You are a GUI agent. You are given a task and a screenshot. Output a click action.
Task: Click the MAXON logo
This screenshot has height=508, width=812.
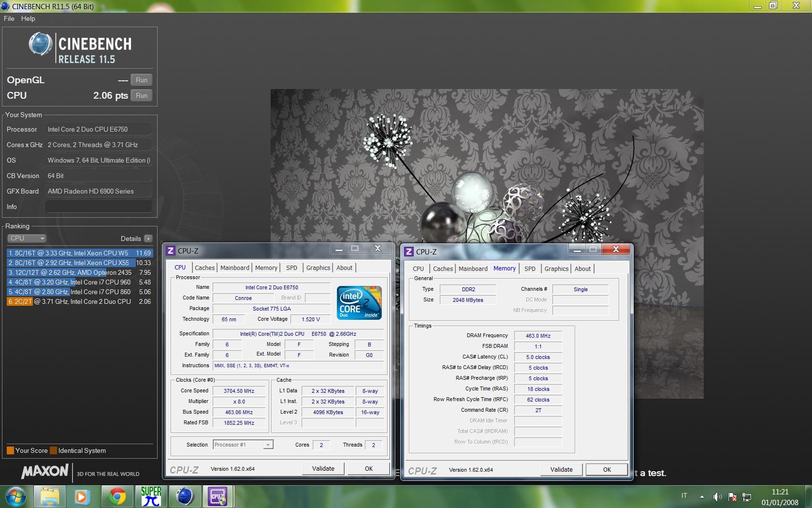coord(45,471)
